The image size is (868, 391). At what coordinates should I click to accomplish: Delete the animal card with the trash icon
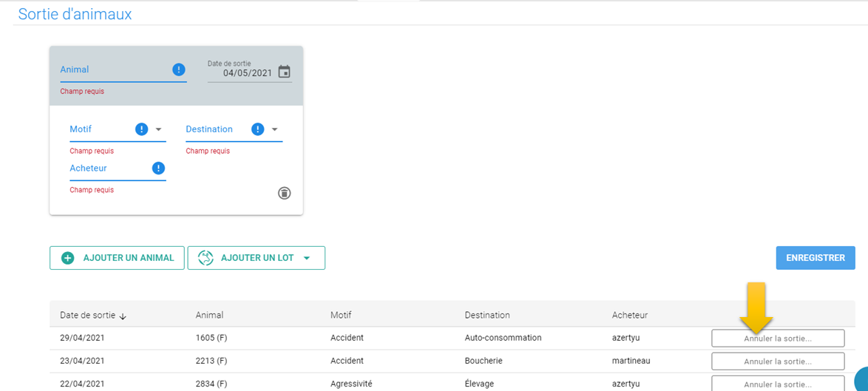tap(284, 193)
